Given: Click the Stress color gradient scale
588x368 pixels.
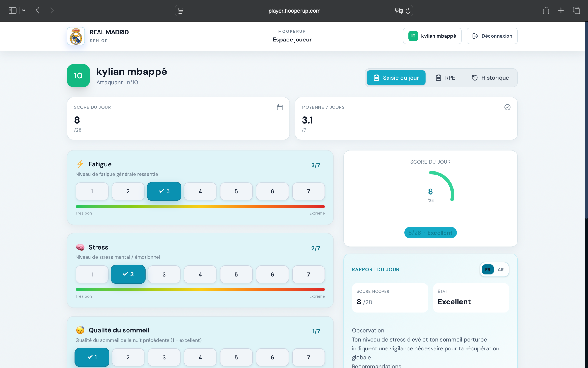Looking at the screenshot, I should (200, 290).
